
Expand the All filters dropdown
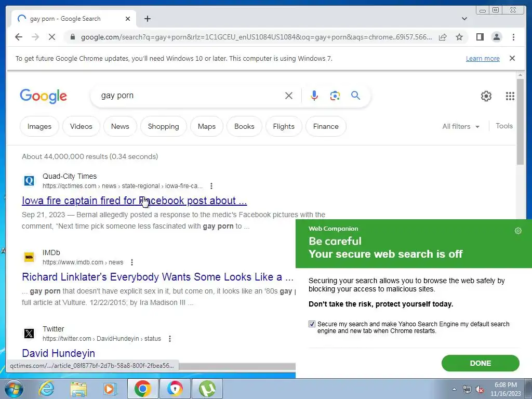tap(461, 127)
